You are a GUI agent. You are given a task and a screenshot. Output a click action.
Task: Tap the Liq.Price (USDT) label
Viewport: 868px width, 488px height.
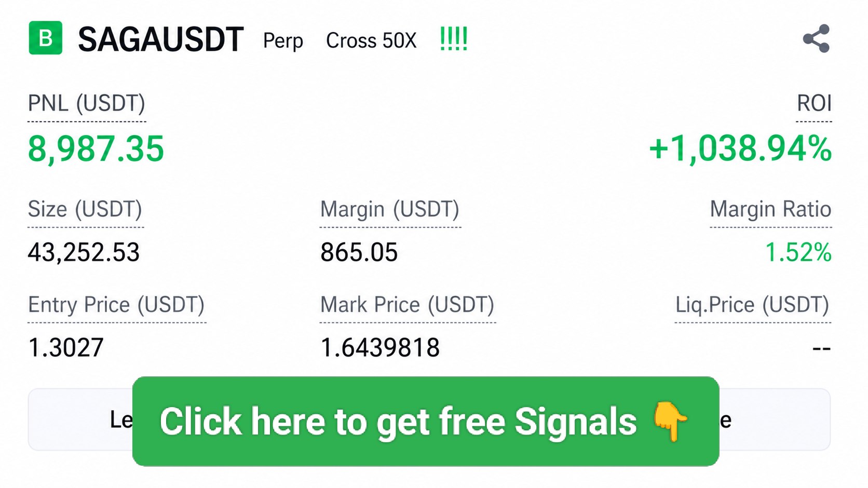point(752,305)
